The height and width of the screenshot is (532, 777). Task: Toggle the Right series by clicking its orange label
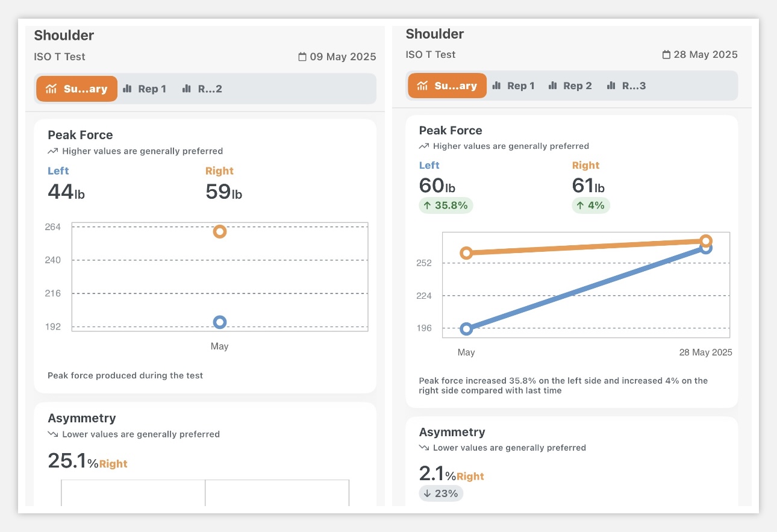click(x=219, y=171)
